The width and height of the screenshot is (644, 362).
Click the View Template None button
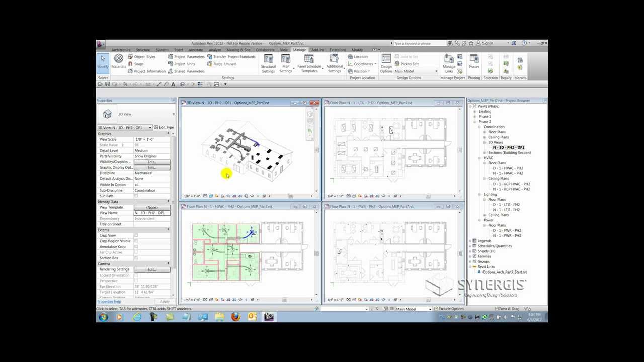pos(151,207)
